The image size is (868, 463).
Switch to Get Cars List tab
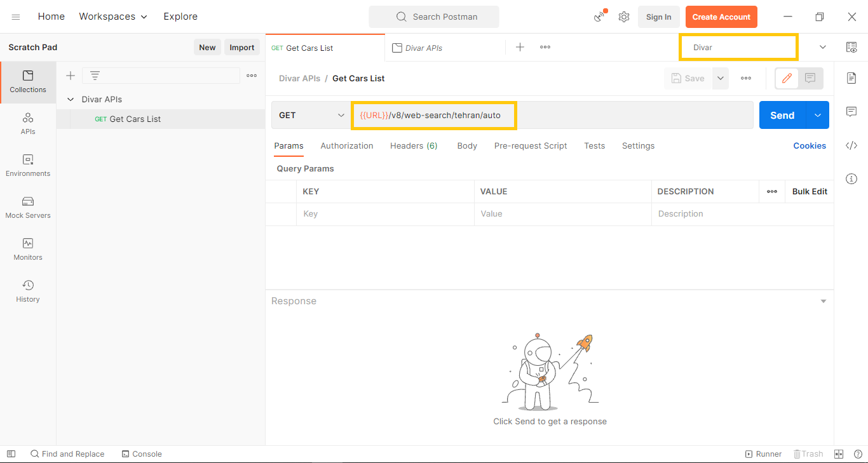coord(325,48)
